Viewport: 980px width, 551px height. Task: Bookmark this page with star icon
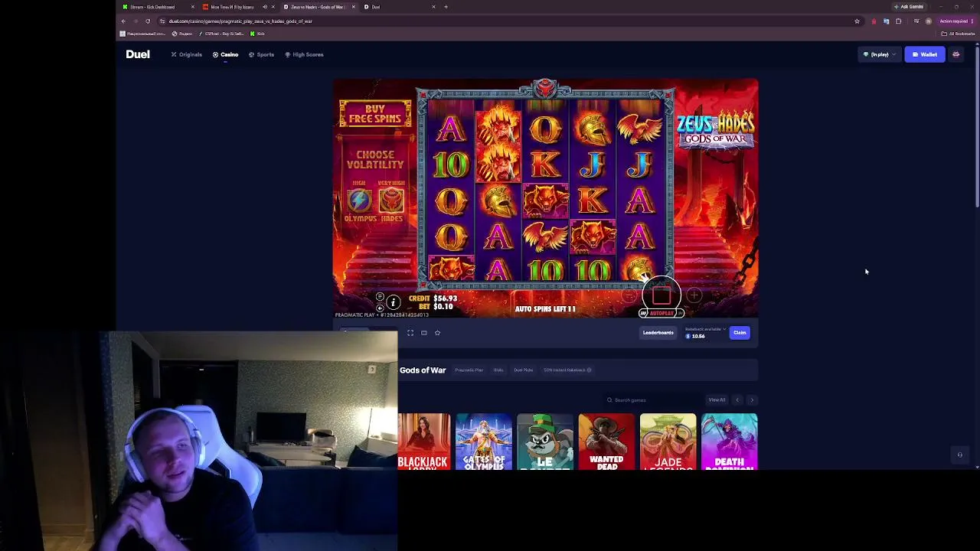(857, 21)
